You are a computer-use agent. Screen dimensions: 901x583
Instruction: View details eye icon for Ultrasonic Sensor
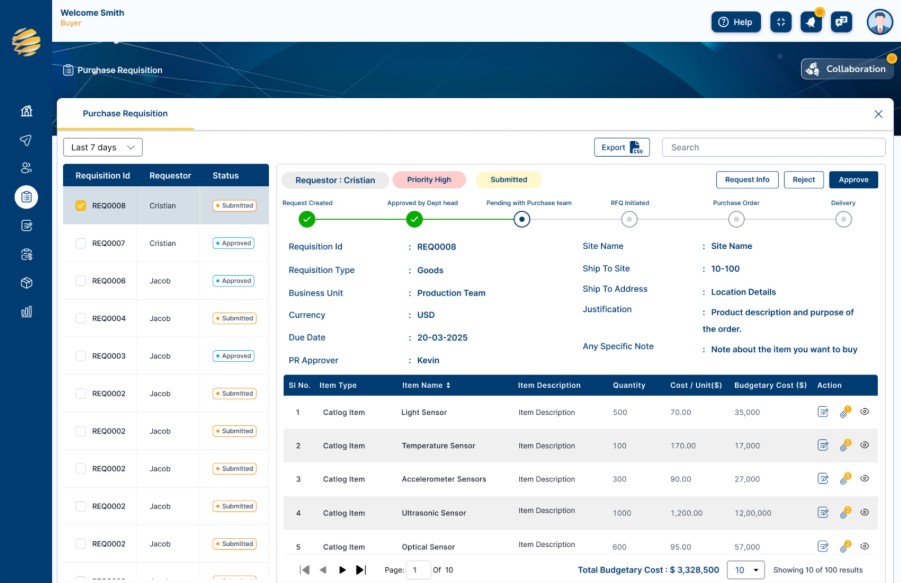click(x=864, y=512)
